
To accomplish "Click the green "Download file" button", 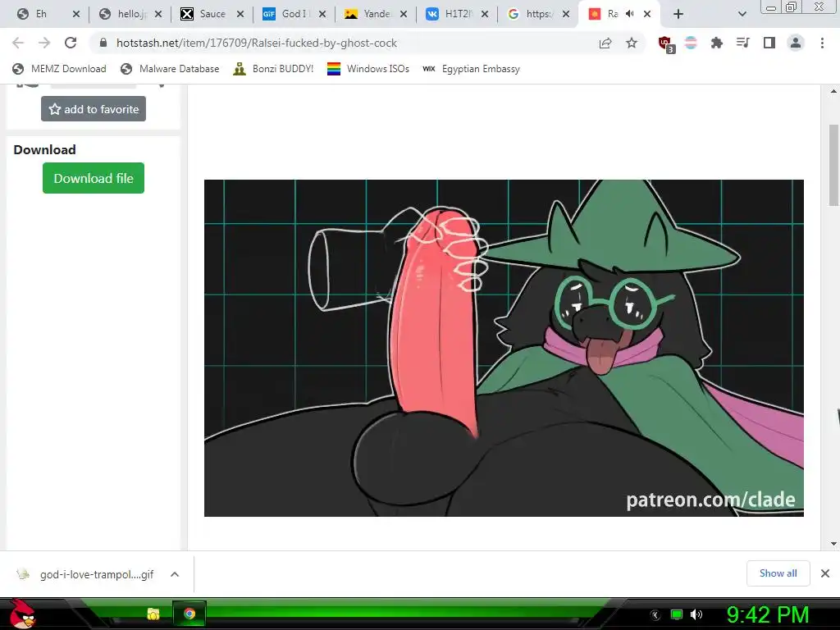I will pos(94,178).
